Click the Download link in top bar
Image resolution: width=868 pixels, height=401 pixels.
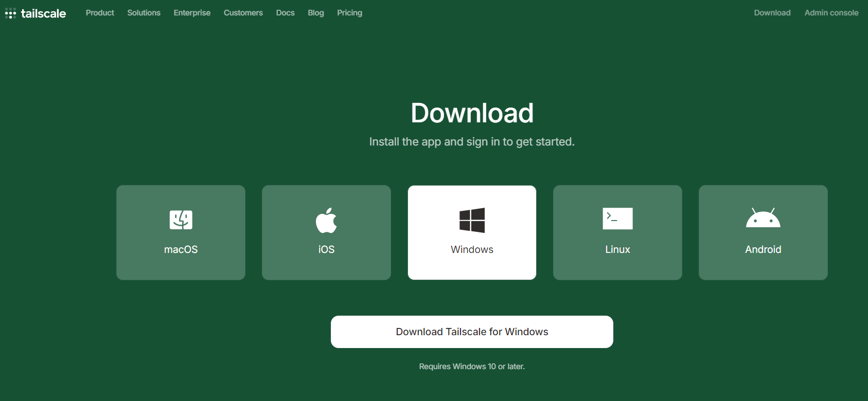772,13
